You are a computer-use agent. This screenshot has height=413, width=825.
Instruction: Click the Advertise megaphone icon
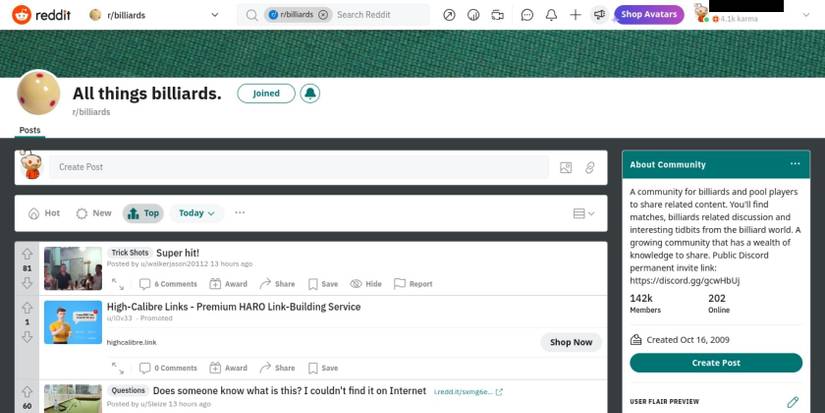599,15
